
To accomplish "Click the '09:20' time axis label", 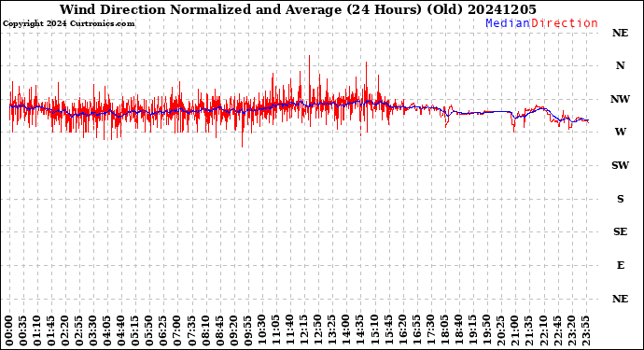I will (x=233, y=330).
